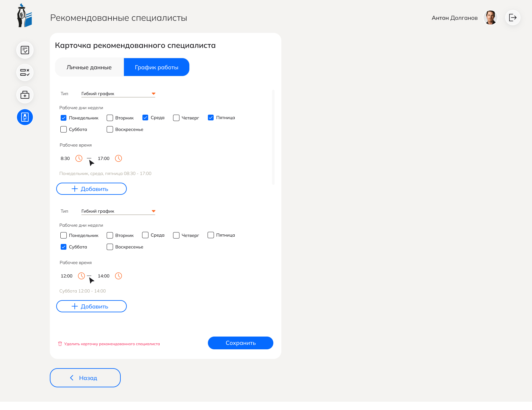Open the list with cross and check icon
The image size is (532, 410).
[25, 72]
